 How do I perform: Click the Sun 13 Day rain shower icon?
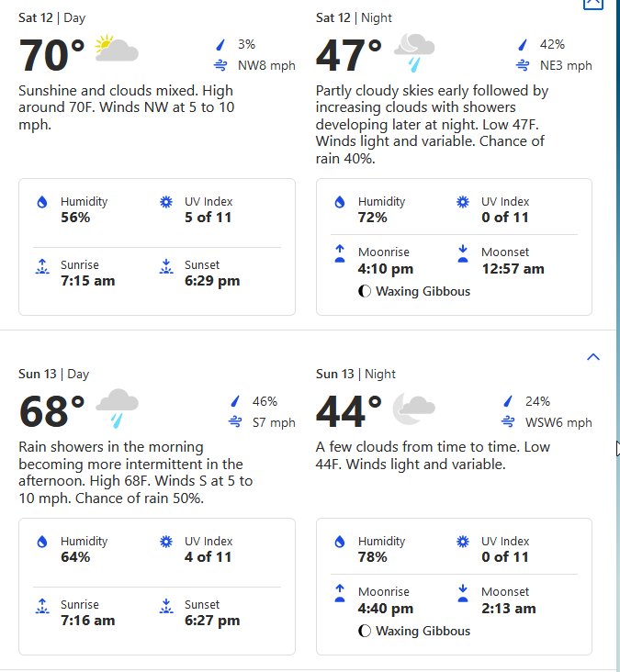point(117,409)
